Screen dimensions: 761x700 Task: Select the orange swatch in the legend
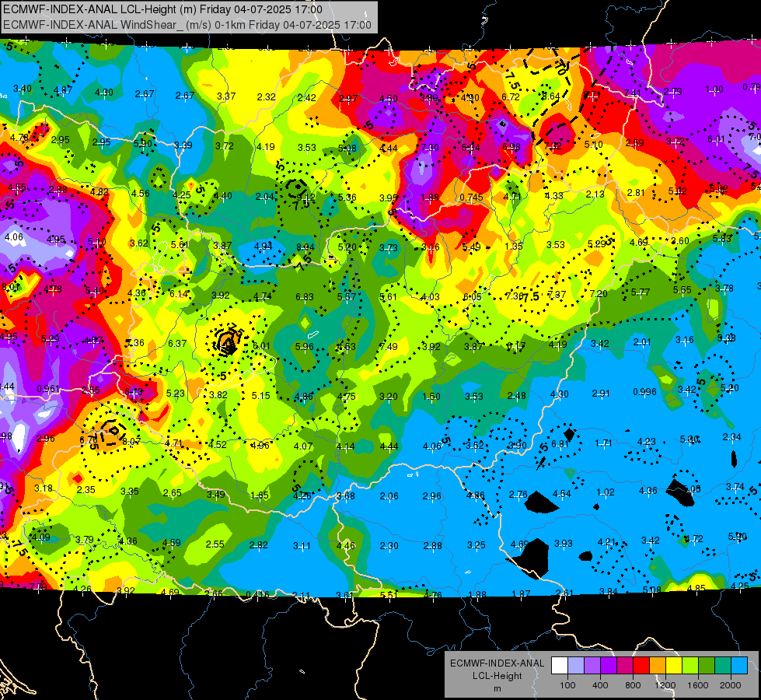tap(658, 665)
